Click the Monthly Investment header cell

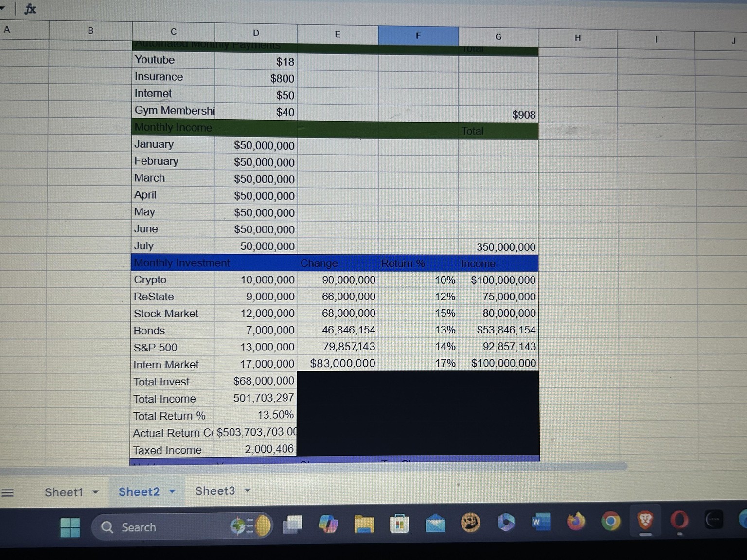(x=174, y=263)
